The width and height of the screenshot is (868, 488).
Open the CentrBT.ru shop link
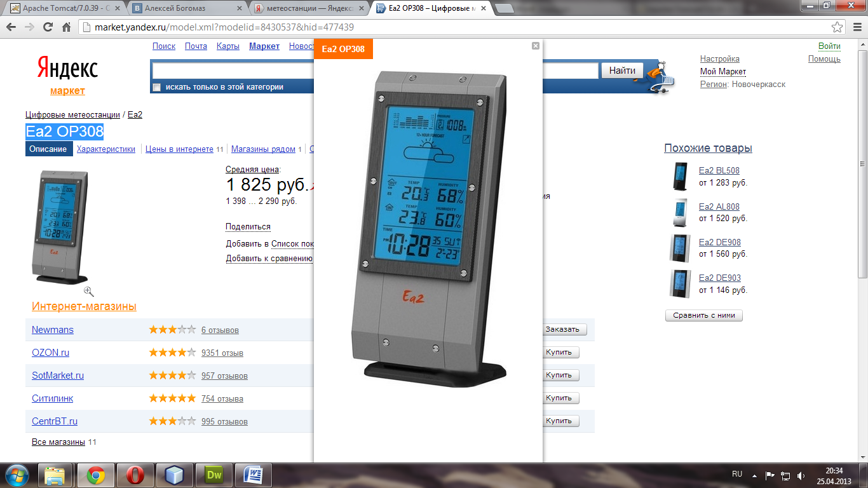coord(55,421)
